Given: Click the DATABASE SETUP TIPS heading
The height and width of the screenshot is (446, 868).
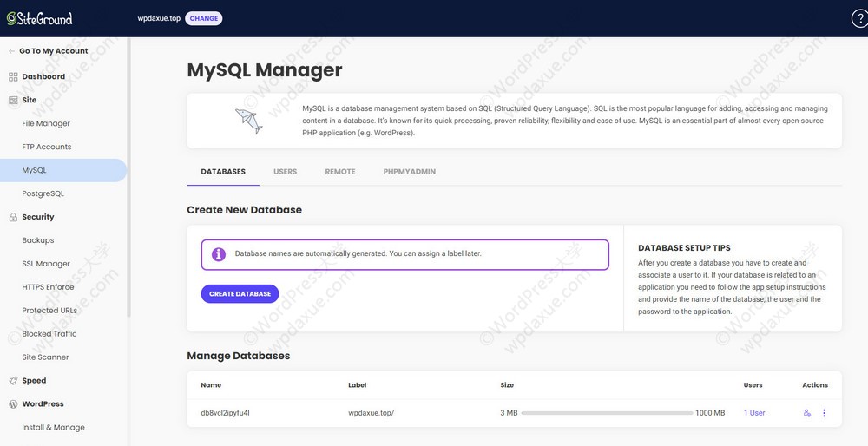Looking at the screenshot, I should 684,248.
